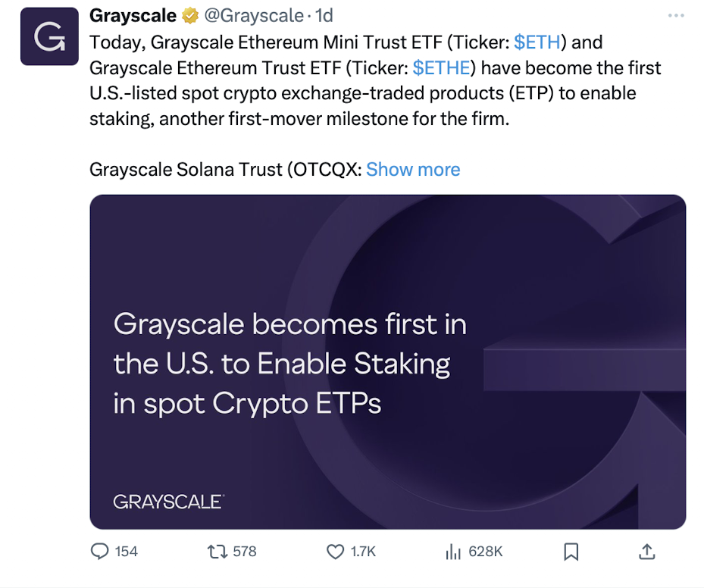Viewport: 704px width, 588px height.
Task: Open view analytics bar chart icon
Action: point(453,552)
